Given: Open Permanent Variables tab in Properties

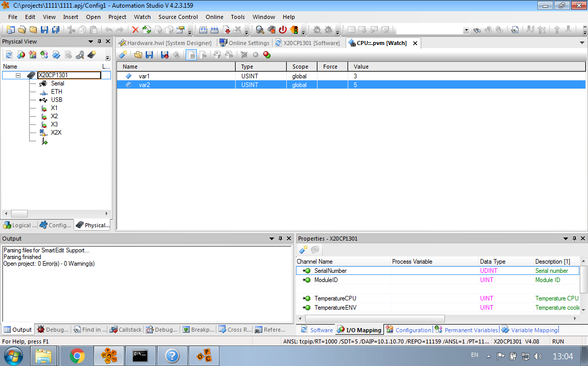Looking at the screenshot, I should tap(466, 330).
